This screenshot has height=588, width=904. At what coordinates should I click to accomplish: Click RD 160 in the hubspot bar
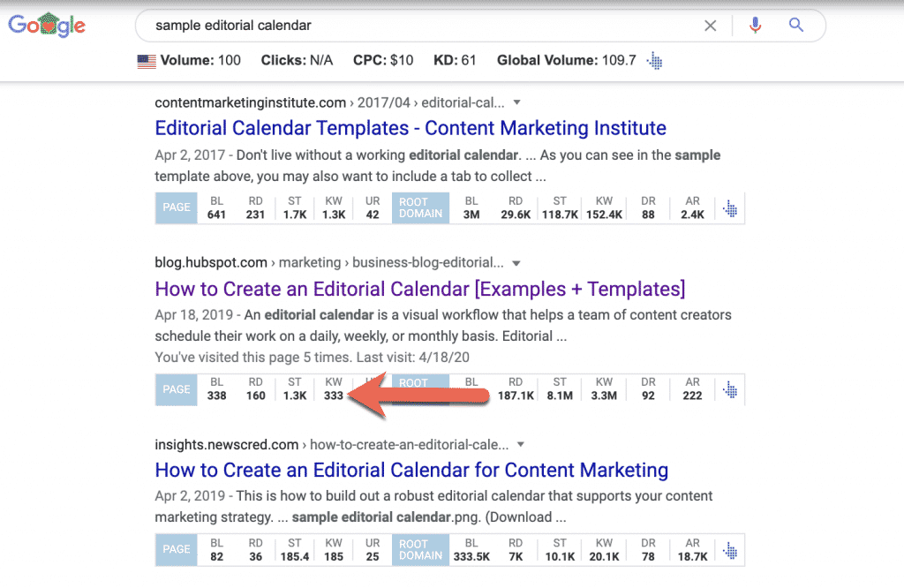[255, 389]
